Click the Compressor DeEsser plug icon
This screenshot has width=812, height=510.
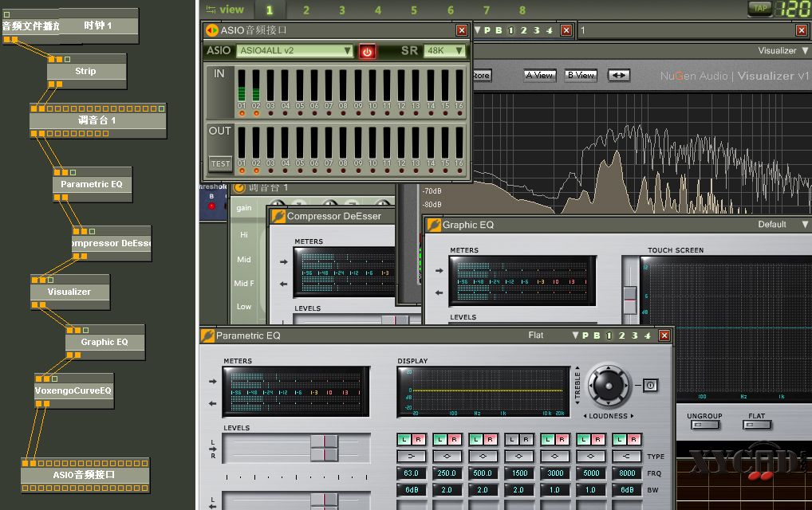(278, 216)
